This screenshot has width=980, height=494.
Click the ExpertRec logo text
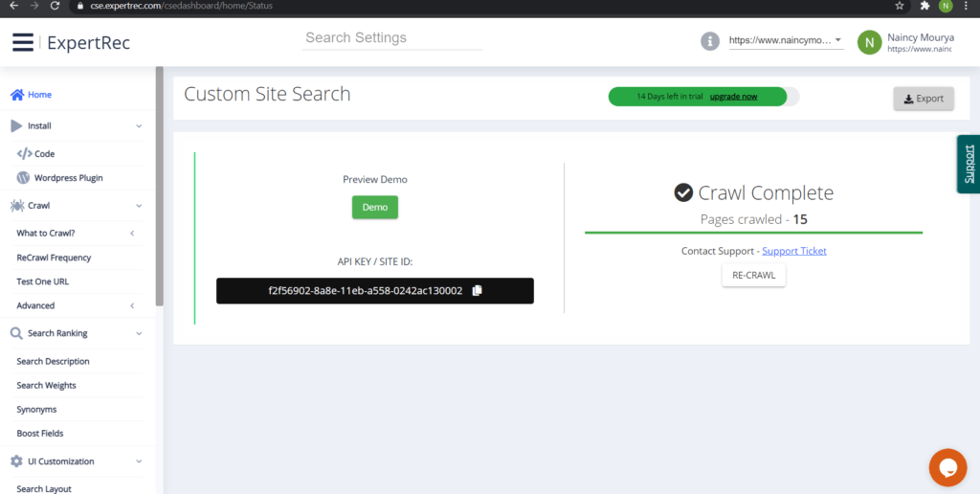tap(89, 42)
